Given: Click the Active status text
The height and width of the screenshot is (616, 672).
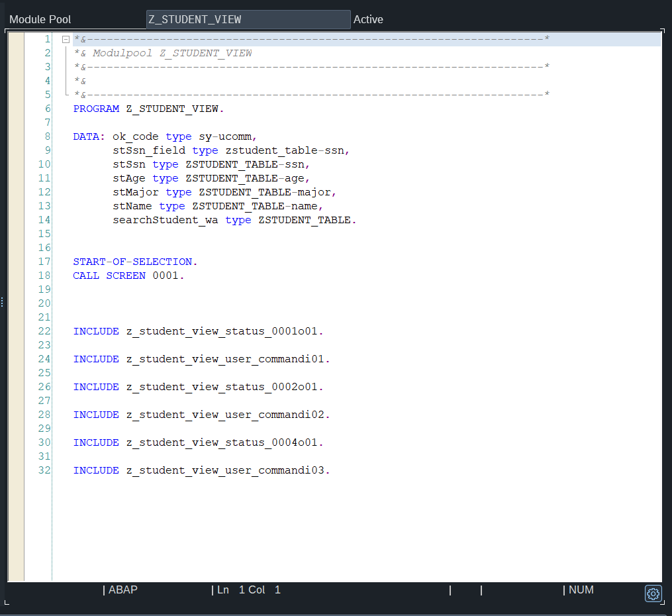Looking at the screenshot, I should coord(368,20).
